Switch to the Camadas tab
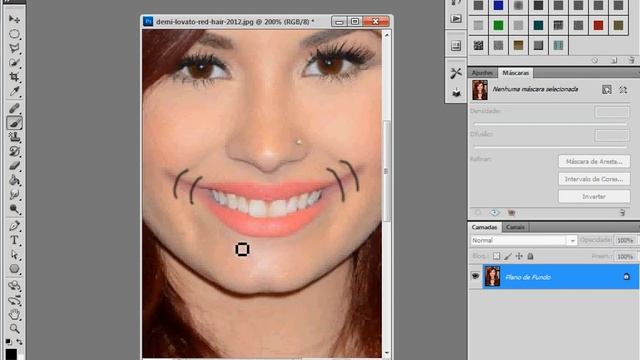The height and width of the screenshot is (360, 640). (x=484, y=227)
